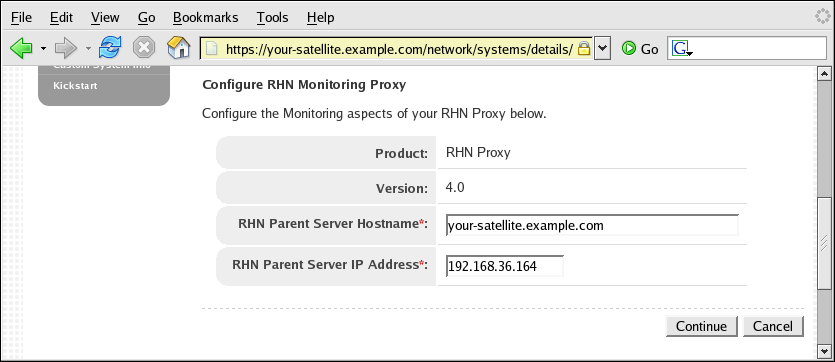835x362 pixels.
Task: Click the vertical scrollbar thumb
Action: pyautogui.click(x=824, y=244)
